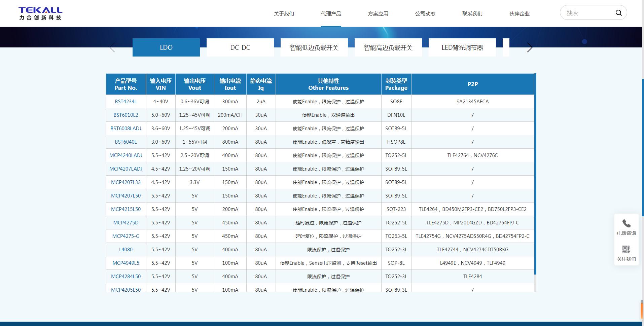Image resolution: width=644 pixels, height=326 pixels.
Task: Open MCP4240LADJ part link
Action: (x=126, y=155)
